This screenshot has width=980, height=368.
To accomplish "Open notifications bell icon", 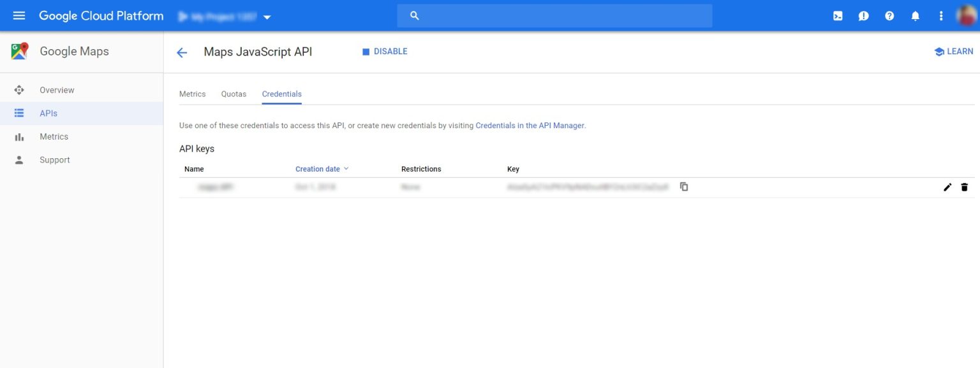I will point(915,15).
